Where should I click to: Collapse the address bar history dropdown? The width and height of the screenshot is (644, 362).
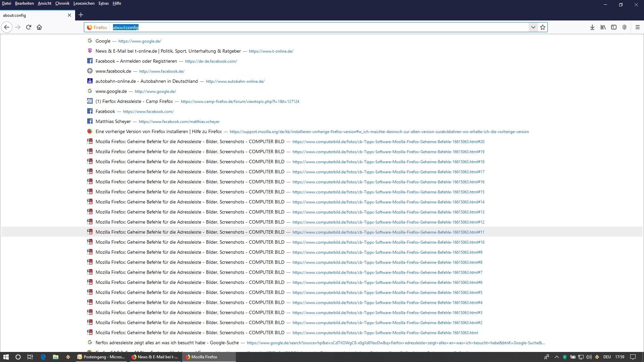[x=533, y=27]
